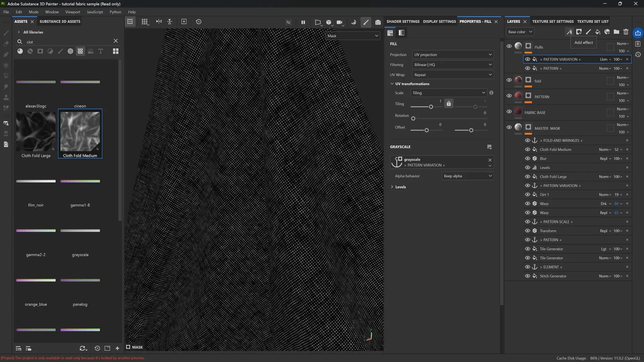The height and width of the screenshot is (362, 644).
Task: Open the Viewport menu
Action: point(72,12)
